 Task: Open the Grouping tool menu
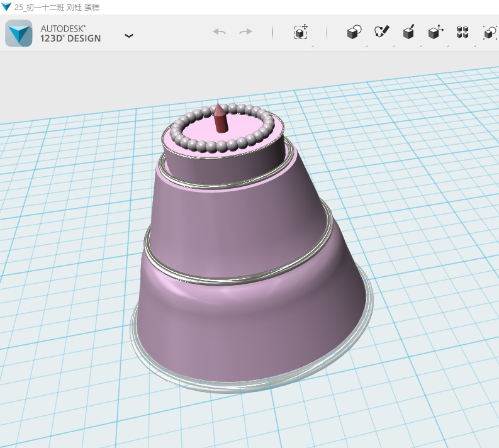490,33
